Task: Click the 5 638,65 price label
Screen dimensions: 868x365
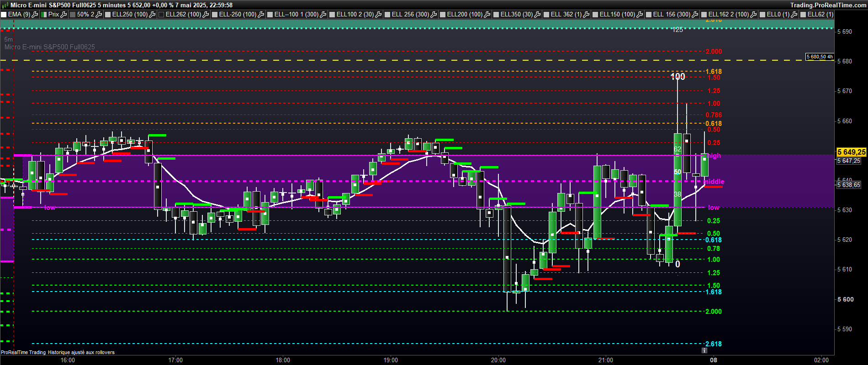Action: click(849, 185)
